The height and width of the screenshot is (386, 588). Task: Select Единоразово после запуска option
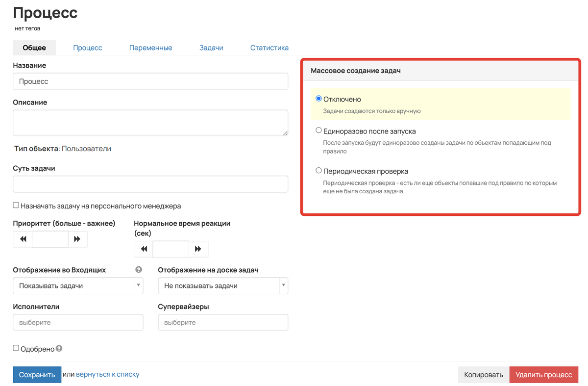[319, 130]
